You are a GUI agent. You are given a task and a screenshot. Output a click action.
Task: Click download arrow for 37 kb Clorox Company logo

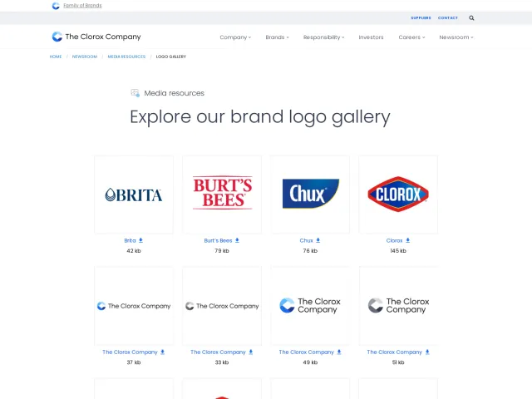[163, 352]
